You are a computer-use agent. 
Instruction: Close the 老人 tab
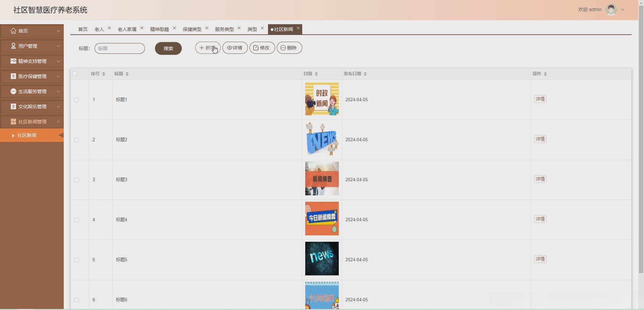[109, 28]
